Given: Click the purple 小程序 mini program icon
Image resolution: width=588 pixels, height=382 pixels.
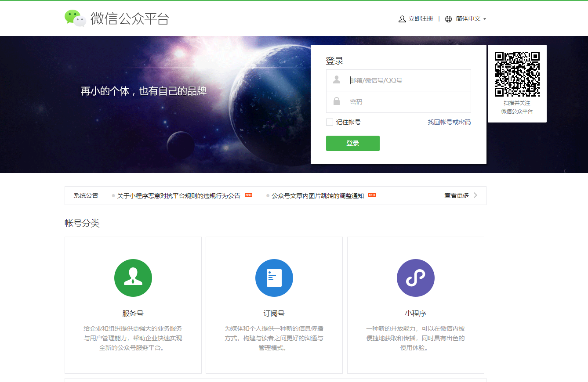Looking at the screenshot, I should [x=415, y=277].
